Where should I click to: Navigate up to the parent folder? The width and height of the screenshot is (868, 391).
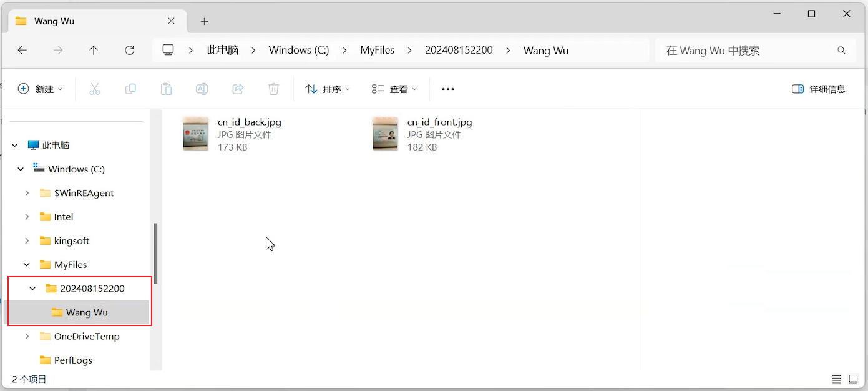[x=94, y=50]
